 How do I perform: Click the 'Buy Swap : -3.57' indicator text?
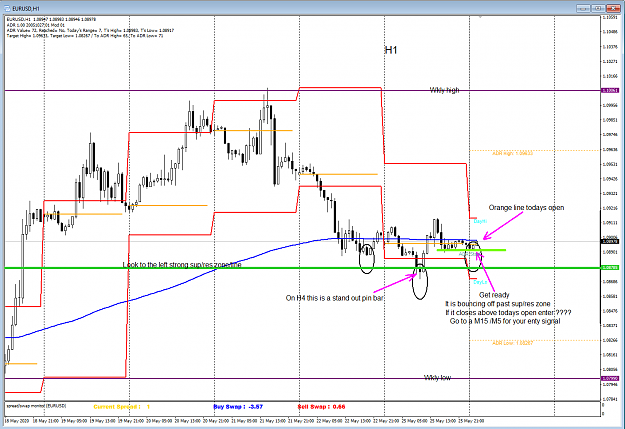tap(238, 407)
